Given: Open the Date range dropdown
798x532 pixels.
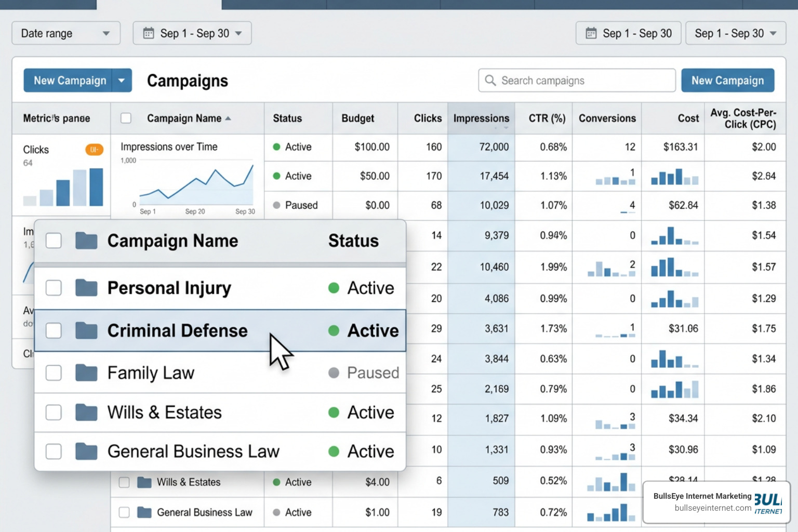Looking at the screenshot, I should pyautogui.click(x=66, y=33).
